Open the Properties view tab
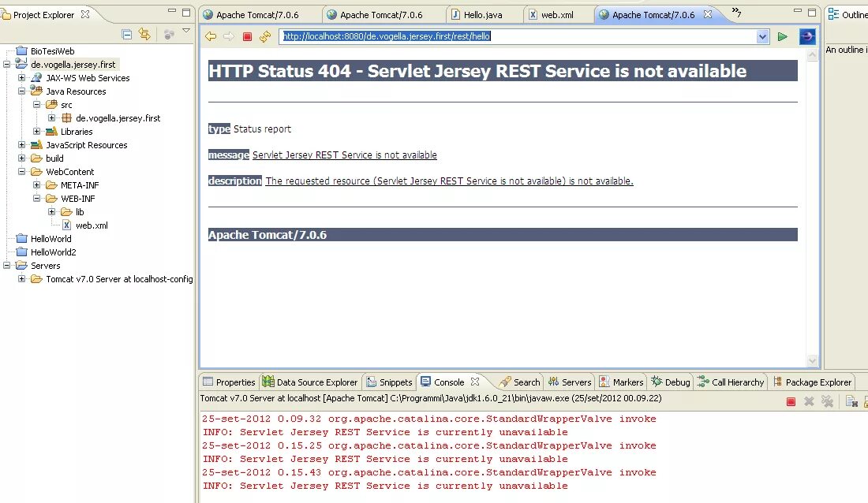 coord(229,382)
